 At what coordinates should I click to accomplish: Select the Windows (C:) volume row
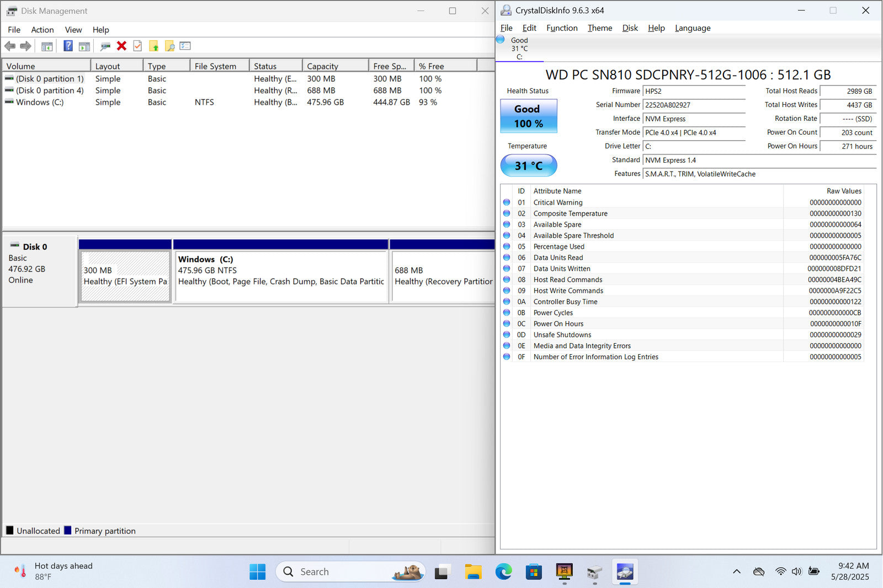(40, 103)
